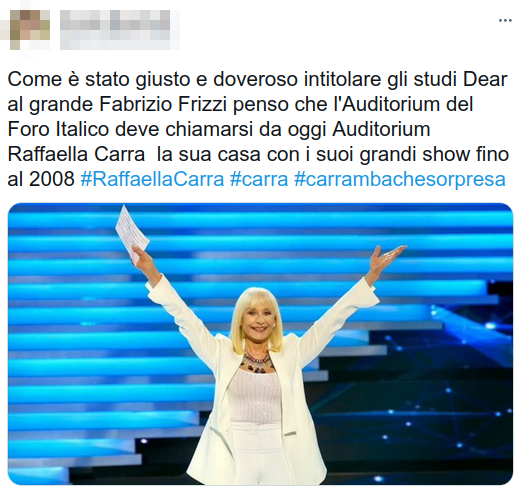Open the tweet's three-dot more options menu
The image size is (519, 491).
tap(505, 21)
